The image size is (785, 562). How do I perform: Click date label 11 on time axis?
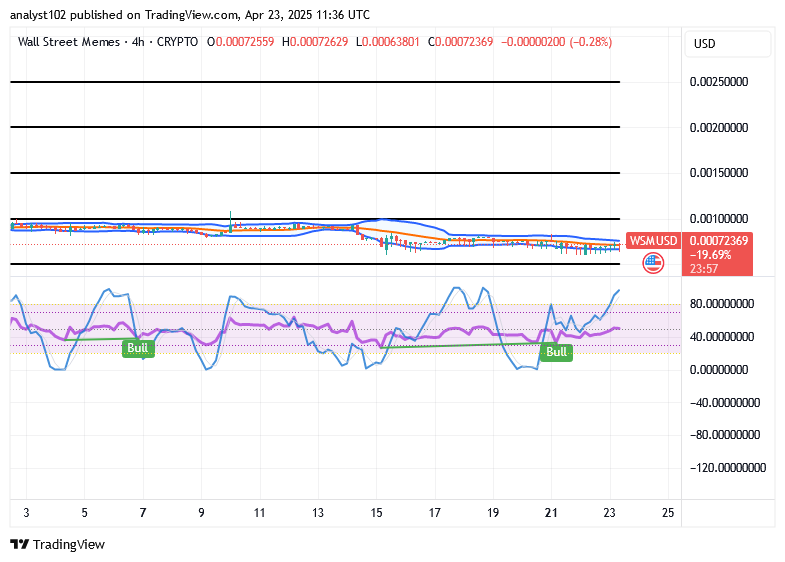(259, 513)
